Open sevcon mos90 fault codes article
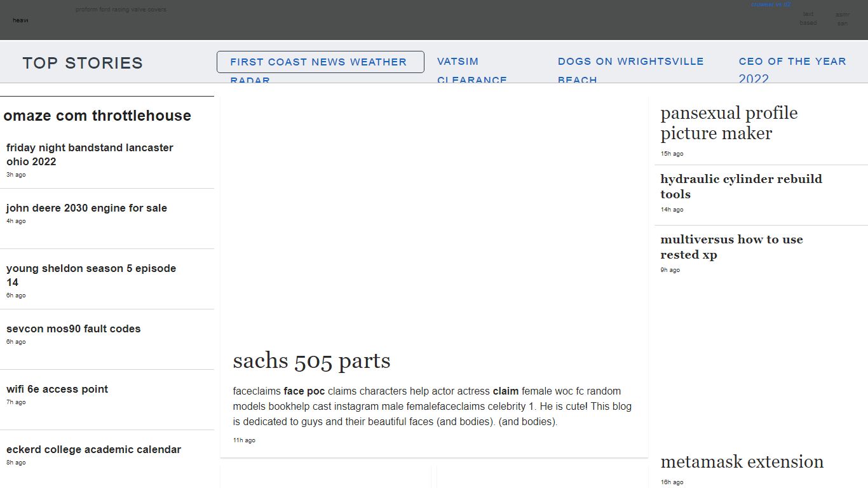This screenshot has width=868, height=488. tap(73, 329)
